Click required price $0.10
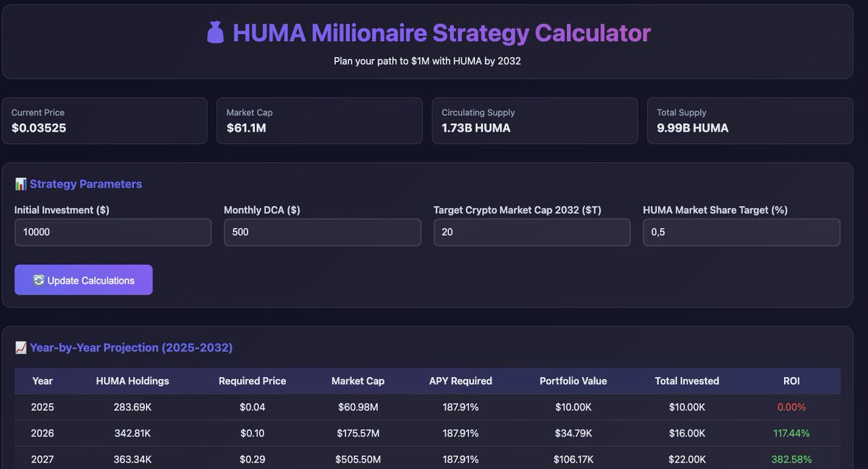The height and width of the screenshot is (469, 868). (253, 433)
